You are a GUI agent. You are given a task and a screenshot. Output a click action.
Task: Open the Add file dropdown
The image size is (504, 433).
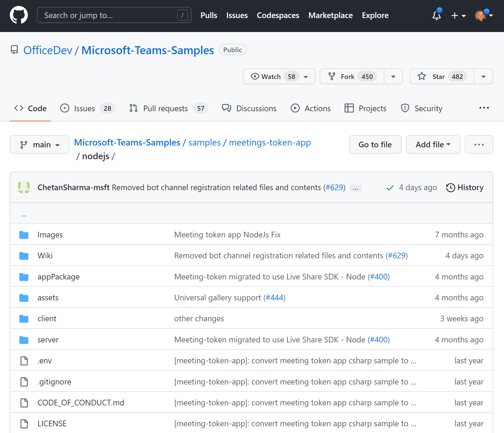tap(433, 144)
